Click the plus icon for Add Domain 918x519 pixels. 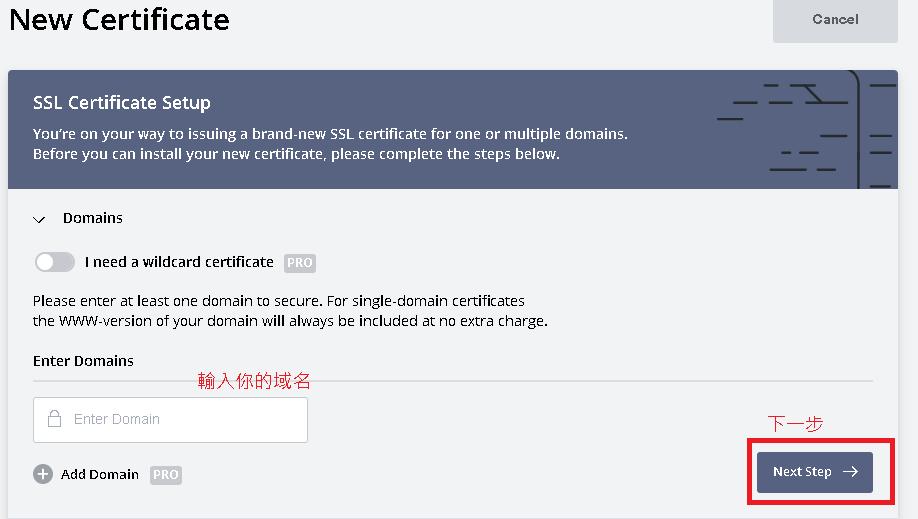pos(43,474)
